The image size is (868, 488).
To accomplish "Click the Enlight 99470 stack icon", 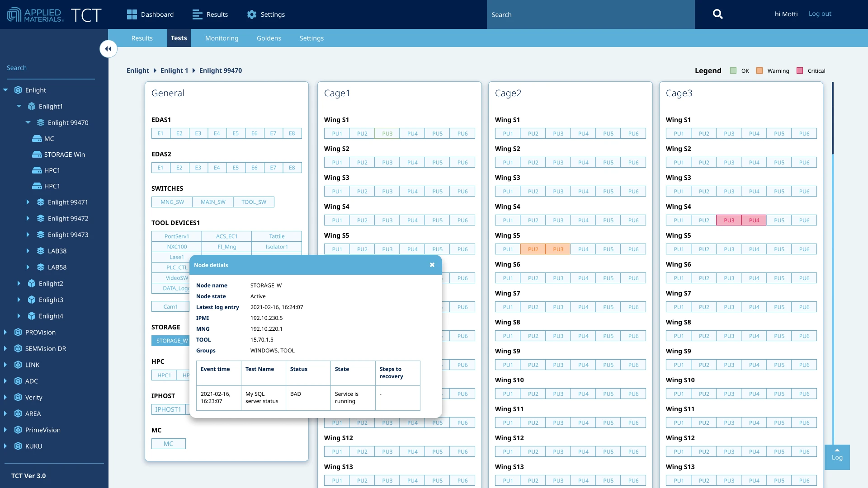I will tap(41, 122).
